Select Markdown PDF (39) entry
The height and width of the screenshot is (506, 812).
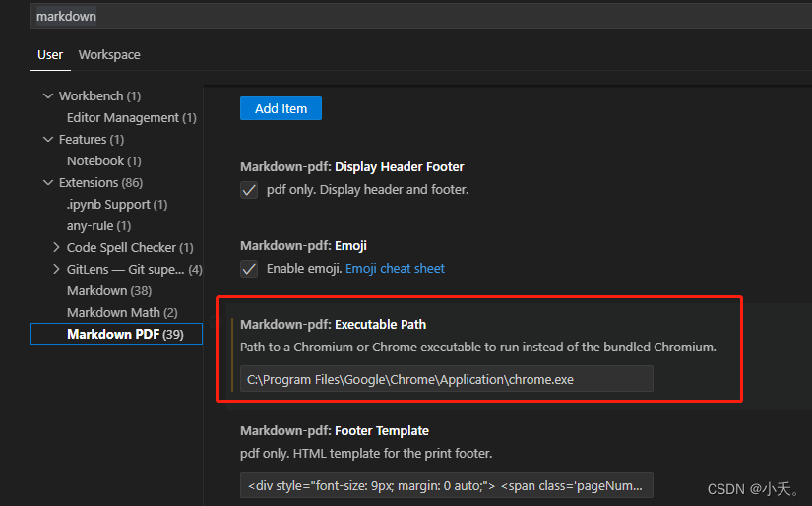point(116,334)
